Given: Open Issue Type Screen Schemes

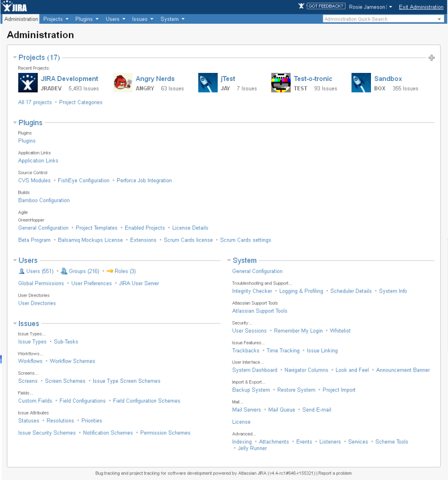Looking at the screenshot, I should [x=127, y=381].
